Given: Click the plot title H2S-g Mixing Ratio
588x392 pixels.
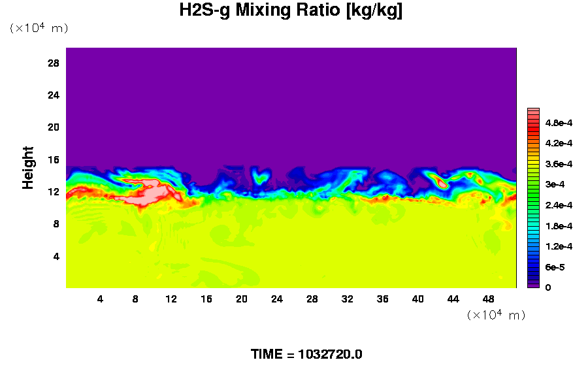Looking at the screenshot, I should [291, 10].
